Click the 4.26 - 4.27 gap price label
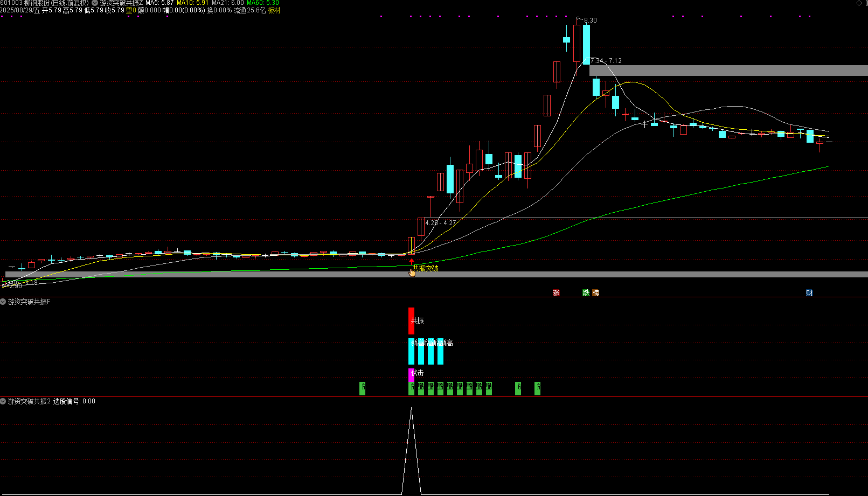This screenshot has width=868, height=496. point(440,222)
